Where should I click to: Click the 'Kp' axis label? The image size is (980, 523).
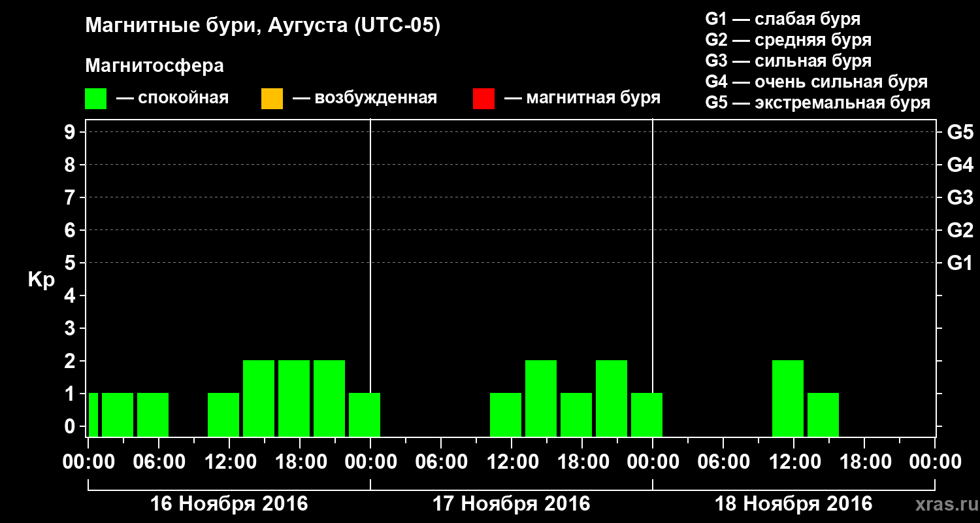pos(41,280)
